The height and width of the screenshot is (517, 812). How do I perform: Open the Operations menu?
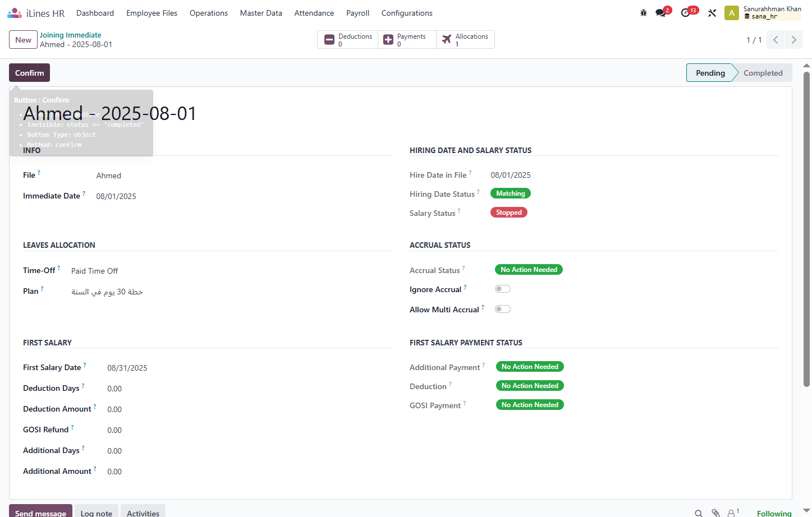209,13
